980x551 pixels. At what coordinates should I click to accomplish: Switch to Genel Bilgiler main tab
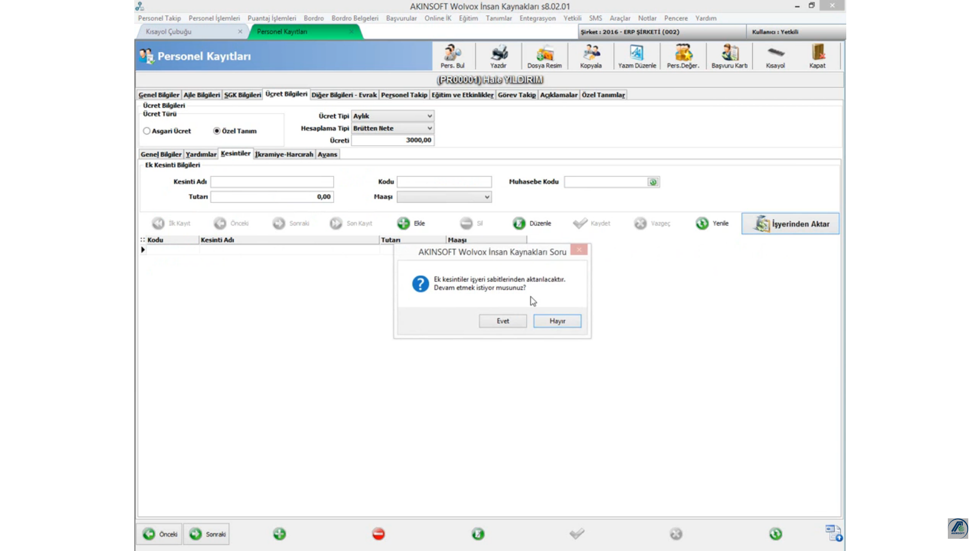[x=159, y=95]
